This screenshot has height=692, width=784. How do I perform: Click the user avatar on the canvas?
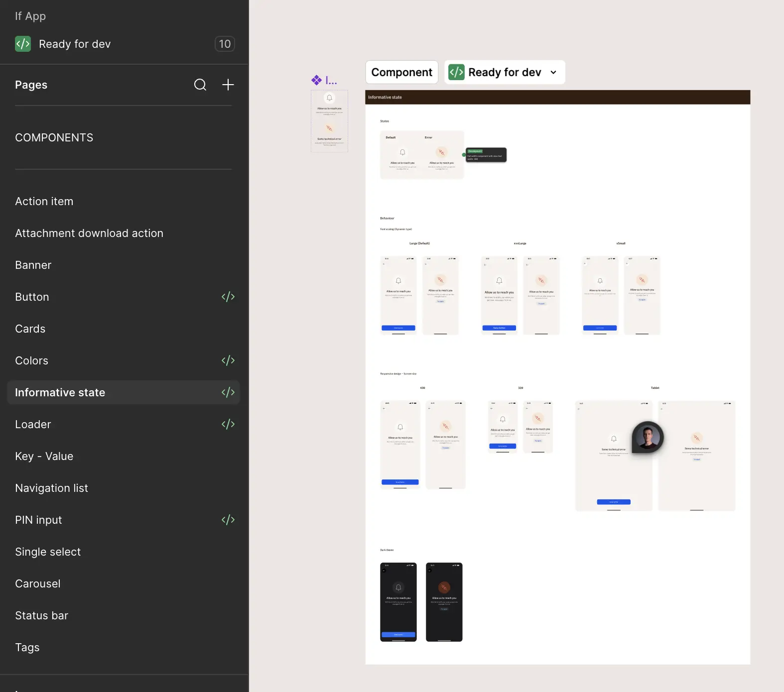648,437
